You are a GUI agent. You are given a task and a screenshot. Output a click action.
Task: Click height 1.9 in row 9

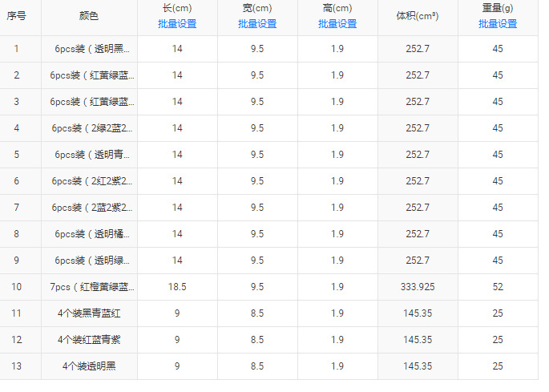(x=337, y=261)
